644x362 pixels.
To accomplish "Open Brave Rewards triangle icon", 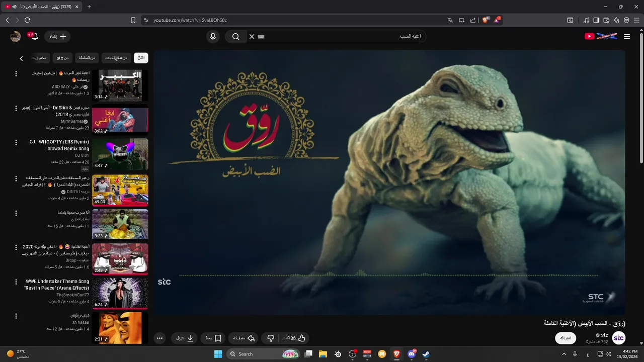I will pos(497,20).
